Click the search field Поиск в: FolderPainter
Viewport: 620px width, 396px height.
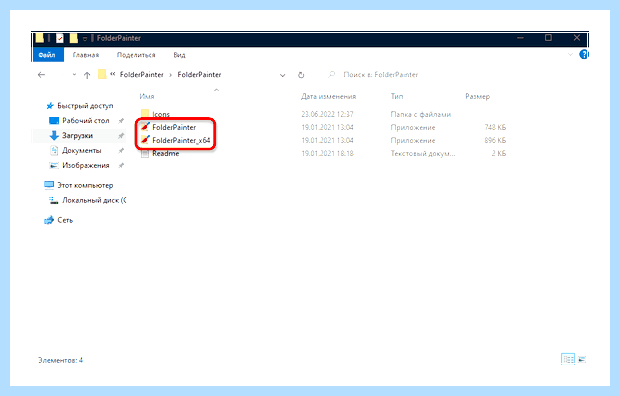[380, 74]
